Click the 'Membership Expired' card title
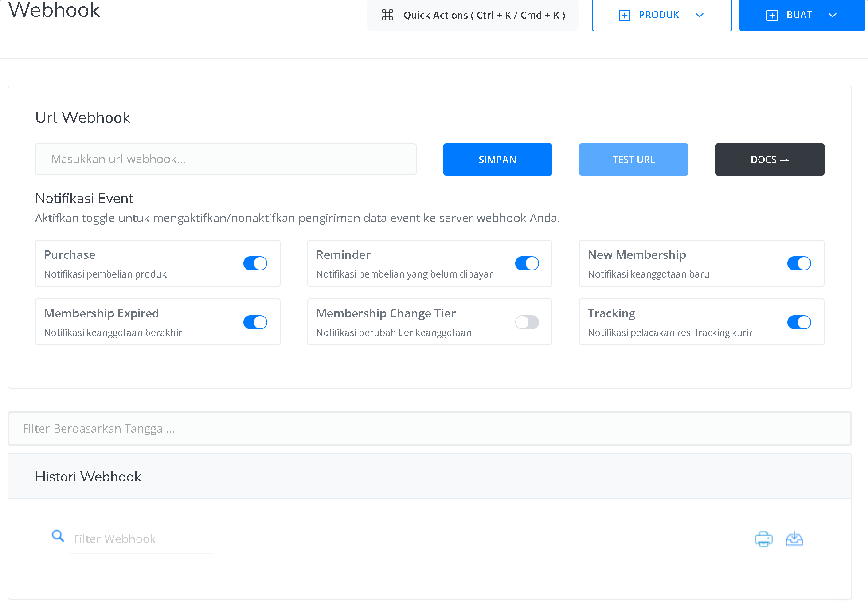The image size is (868, 602). point(101,313)
